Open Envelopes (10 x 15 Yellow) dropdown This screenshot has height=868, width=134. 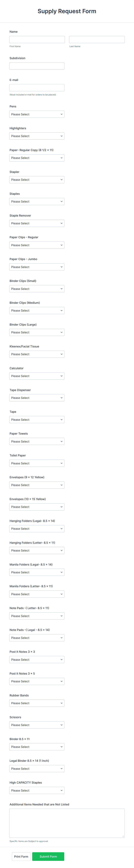37,507
